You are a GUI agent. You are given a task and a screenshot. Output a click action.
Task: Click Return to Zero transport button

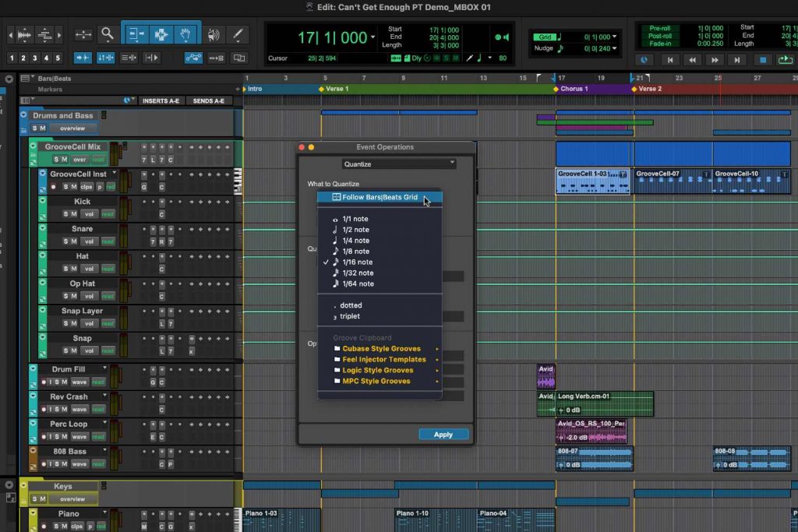pyautogui.click(x=669, y=60)
